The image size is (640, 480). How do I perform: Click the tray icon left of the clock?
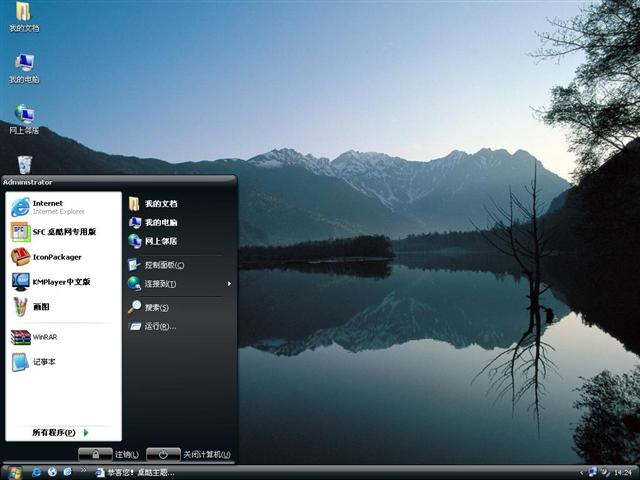click(x=605, y=473)
